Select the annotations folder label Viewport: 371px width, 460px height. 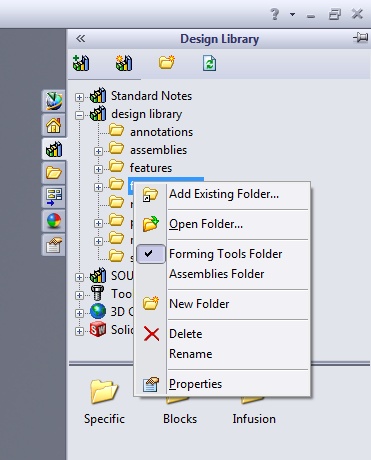(161, 132)
